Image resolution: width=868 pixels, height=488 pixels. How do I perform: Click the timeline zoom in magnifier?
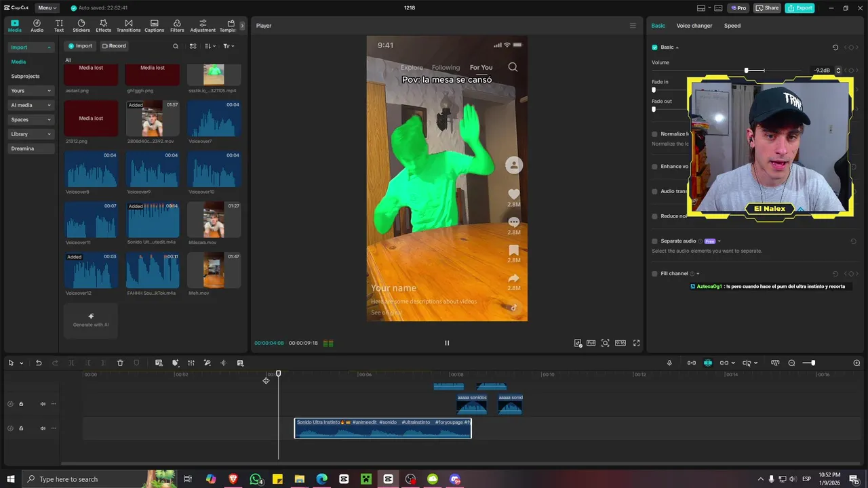point(856,363)
